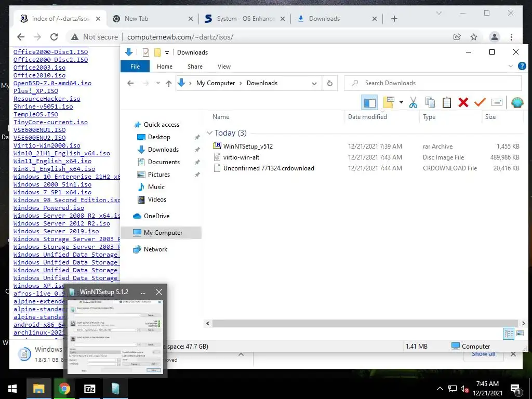Screen dimensions: 532x399
Task: Select OneDrive in the navigation pane
Action: [x=156, y=216]
